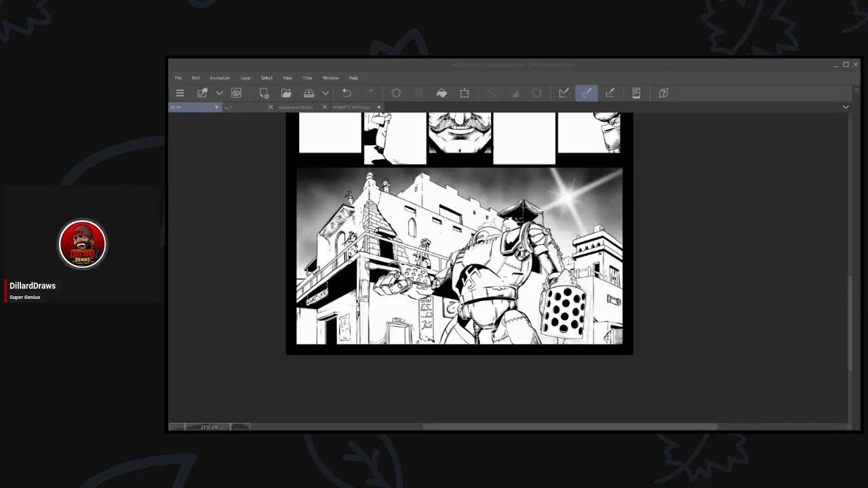Click the Save icon in the toolbar

309,93
